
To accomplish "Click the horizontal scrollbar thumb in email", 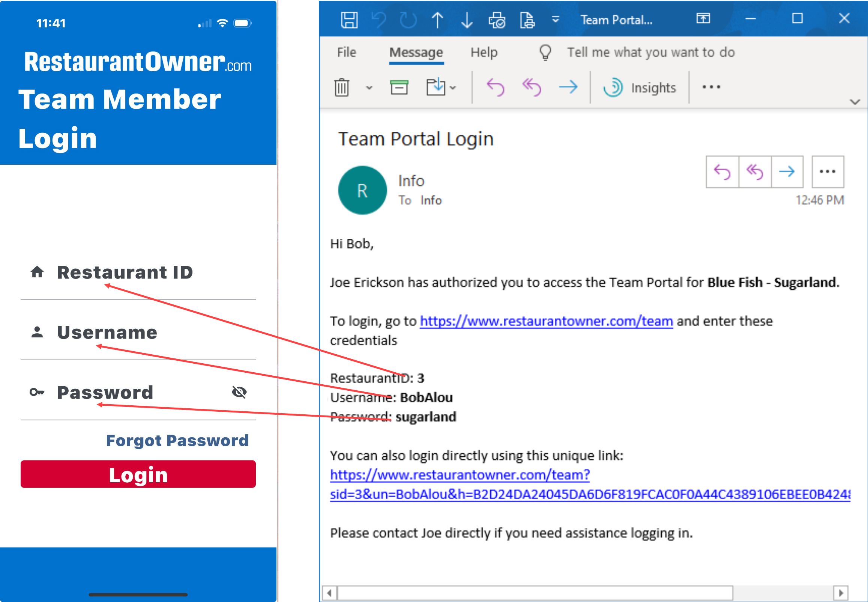I will pyautogui.click(x=535, y=593).
